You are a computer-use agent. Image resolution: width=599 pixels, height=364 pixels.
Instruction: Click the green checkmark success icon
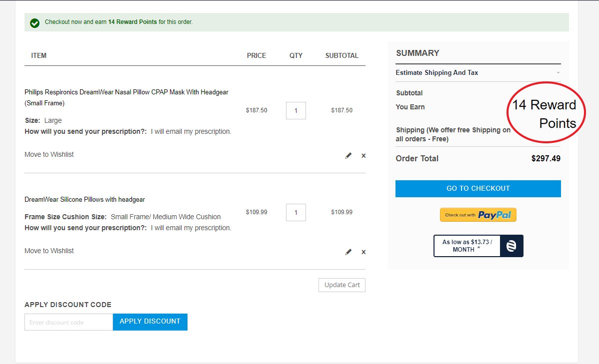(35, 23)
